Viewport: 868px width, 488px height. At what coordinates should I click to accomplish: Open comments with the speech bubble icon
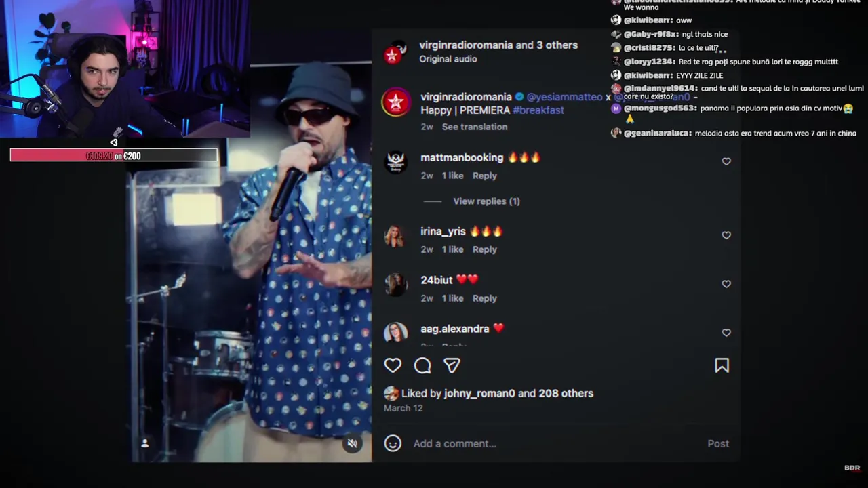pyautogui.click(x=422, y=365)
